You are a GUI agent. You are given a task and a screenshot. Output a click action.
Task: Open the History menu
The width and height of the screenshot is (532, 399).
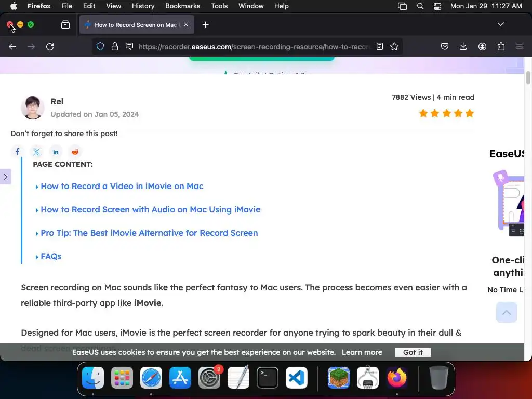point(143,6)
